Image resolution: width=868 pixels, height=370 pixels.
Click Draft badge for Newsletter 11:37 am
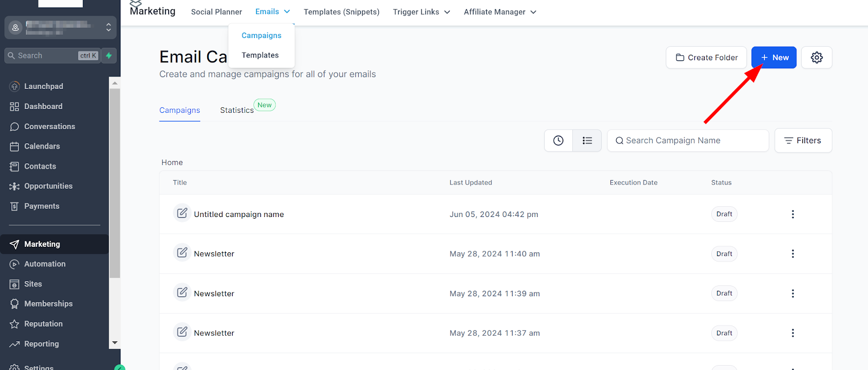tap(724, 333)
